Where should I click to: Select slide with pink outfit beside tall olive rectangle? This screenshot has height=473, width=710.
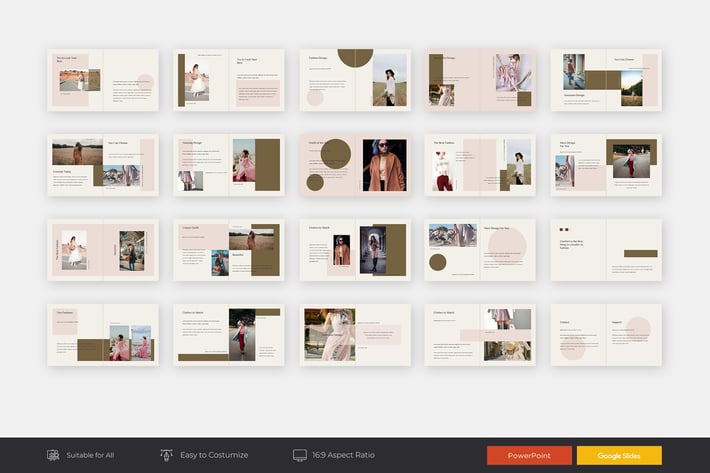[229, 165]
